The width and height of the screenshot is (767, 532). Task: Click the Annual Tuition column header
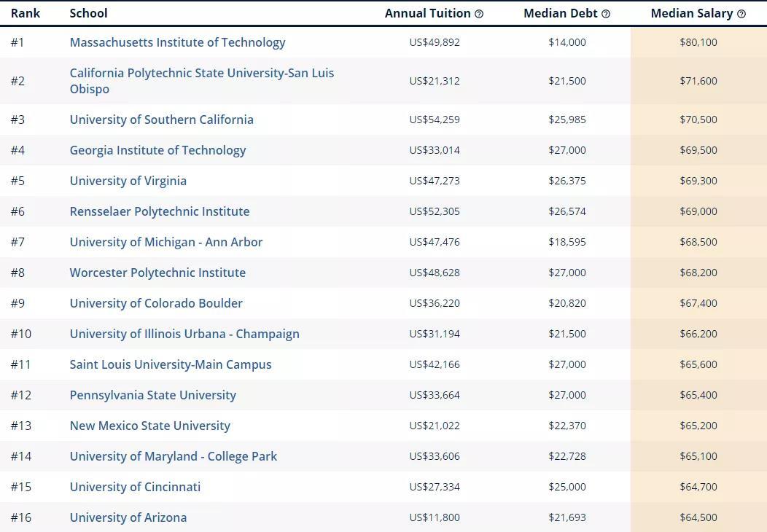tap(427, 14)
